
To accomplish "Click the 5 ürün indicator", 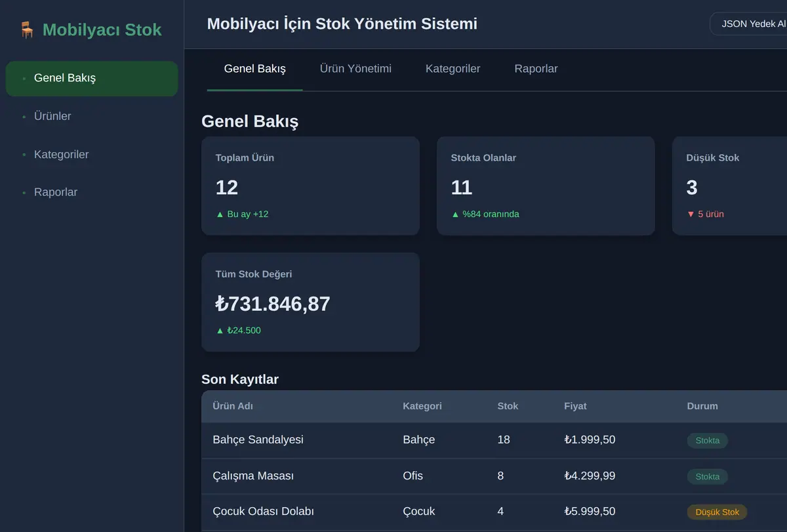I will tap(705, 214).
